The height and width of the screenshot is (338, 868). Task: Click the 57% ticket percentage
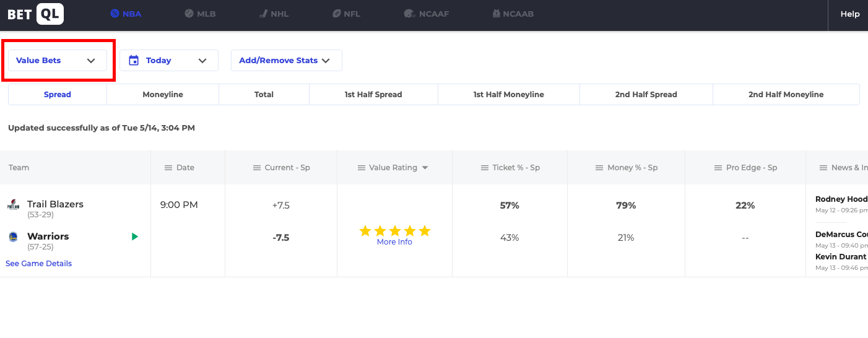(510, 206)
